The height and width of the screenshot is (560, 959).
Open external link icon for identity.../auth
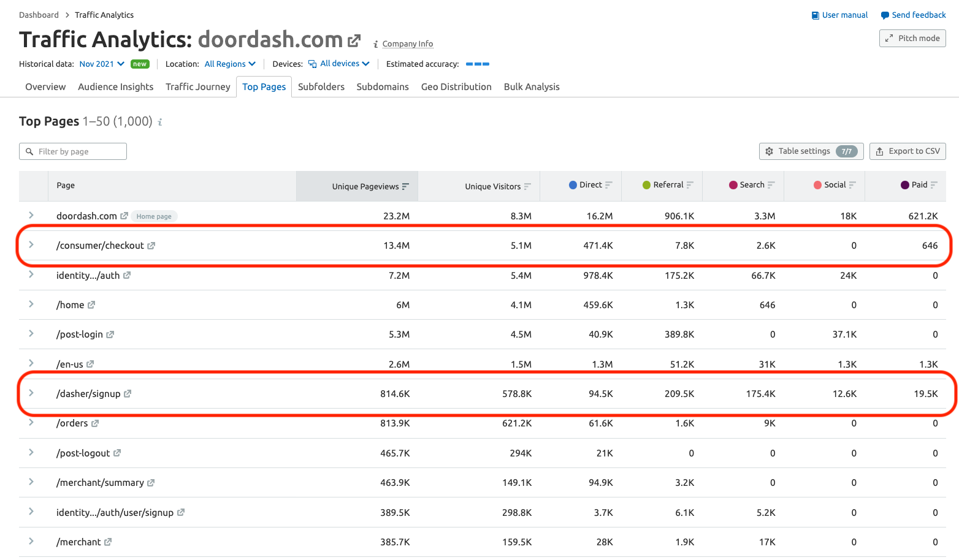tap(127, 275)
